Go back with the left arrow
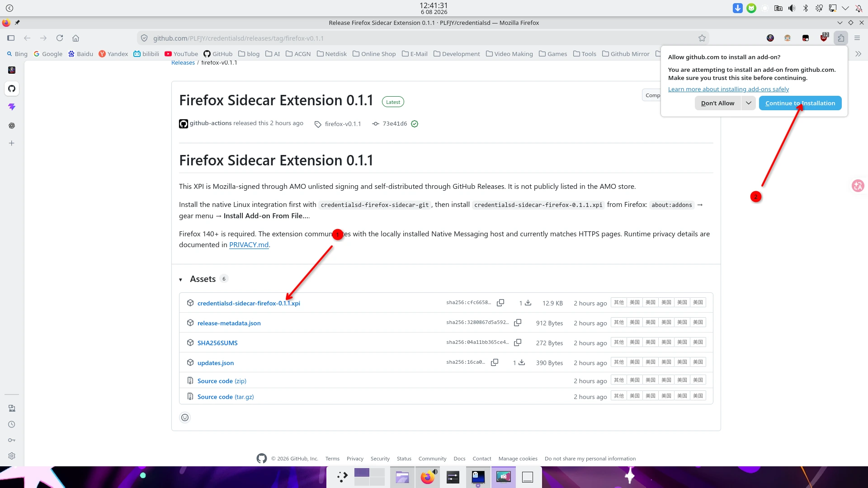Screen dimensions: 868x488 [x=27, y=38]
